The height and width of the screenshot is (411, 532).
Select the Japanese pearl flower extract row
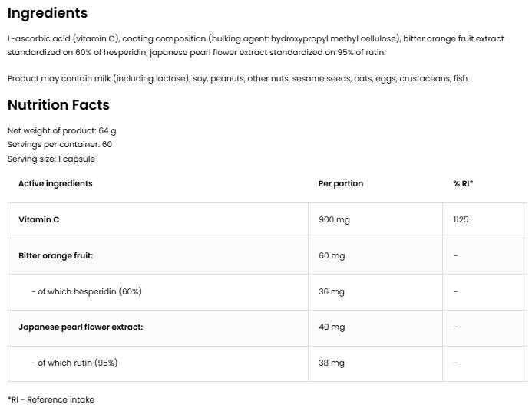tap(81, 327)
